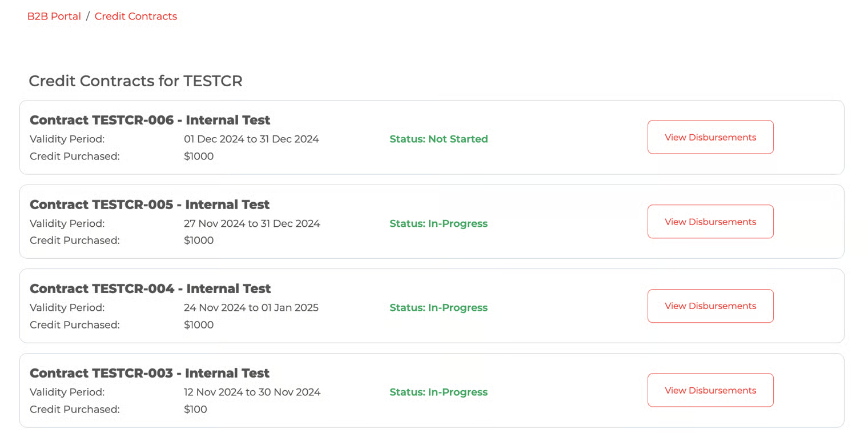
Task: Click the 'Status: Not Started' label
Action: point(439,139)
